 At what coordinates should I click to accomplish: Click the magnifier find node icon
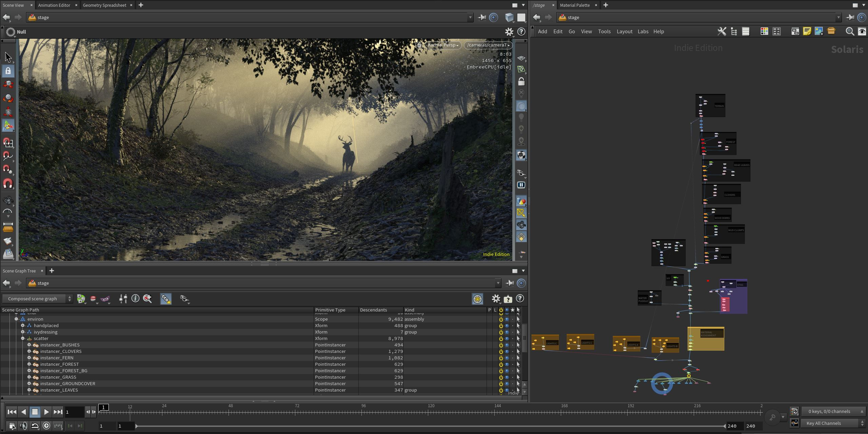tap(850, 32)
